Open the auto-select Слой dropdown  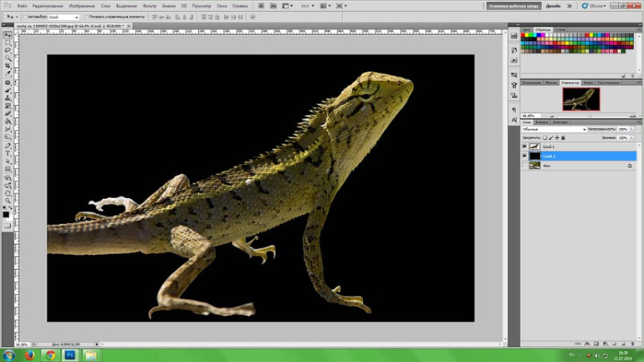(x=63, y=17)
